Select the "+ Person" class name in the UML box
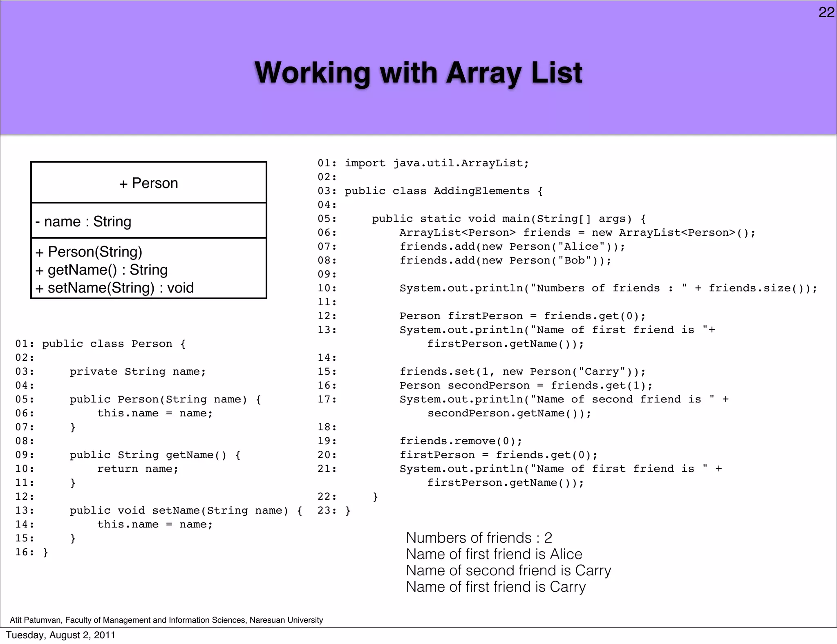 click(149, 183)
